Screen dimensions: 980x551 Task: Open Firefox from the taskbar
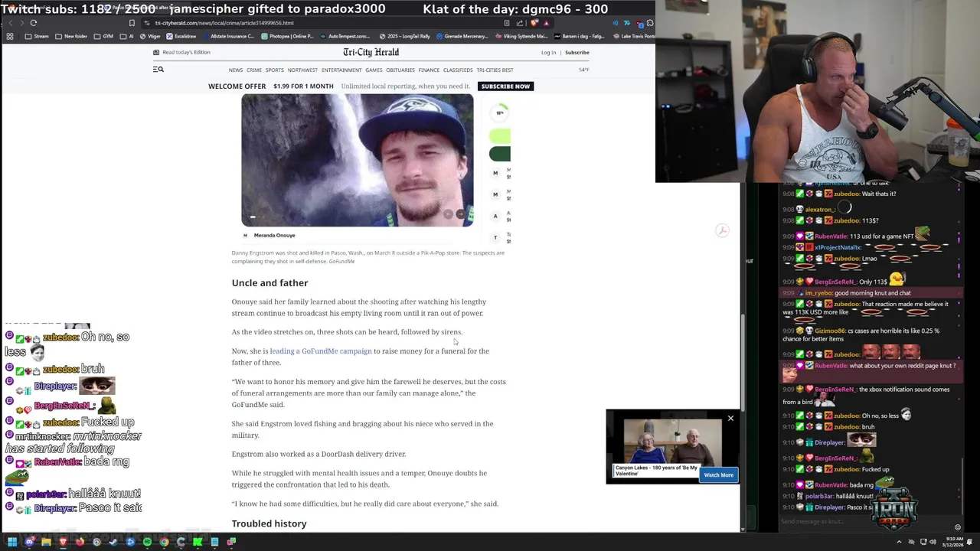(x=80, y=542)
